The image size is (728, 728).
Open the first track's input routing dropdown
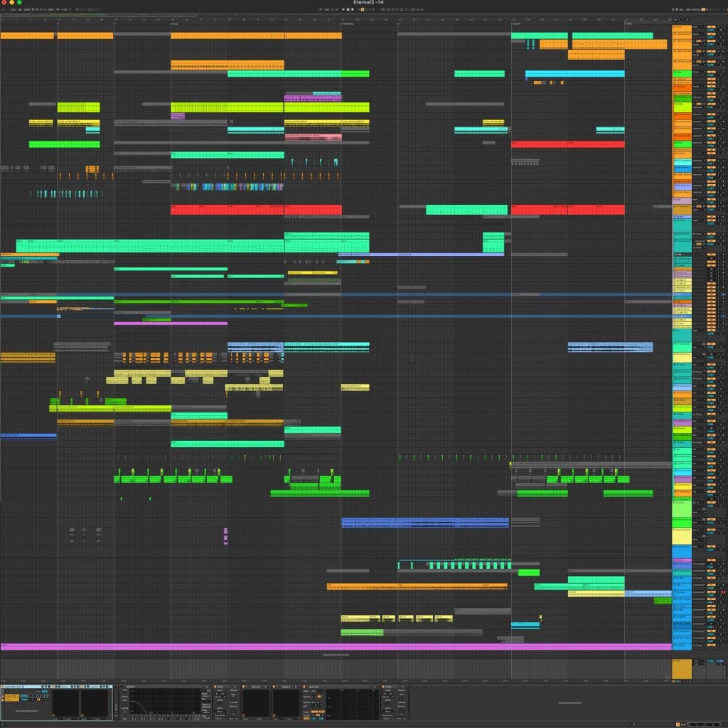click(697, 27)
